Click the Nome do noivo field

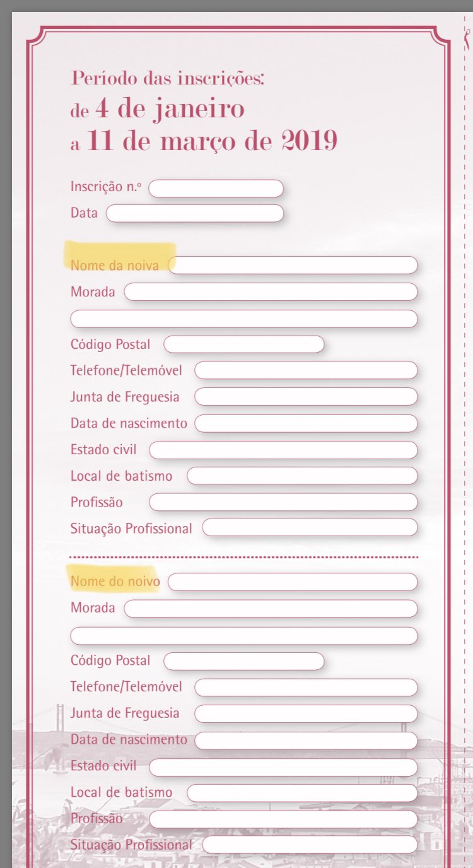point(293,582)
